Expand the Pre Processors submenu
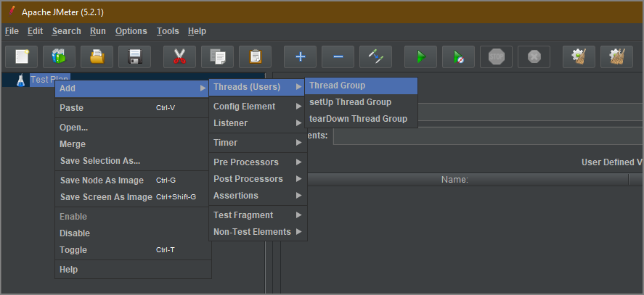The width and height of the screenshot is (644, 295). click(x=258, y=162)
